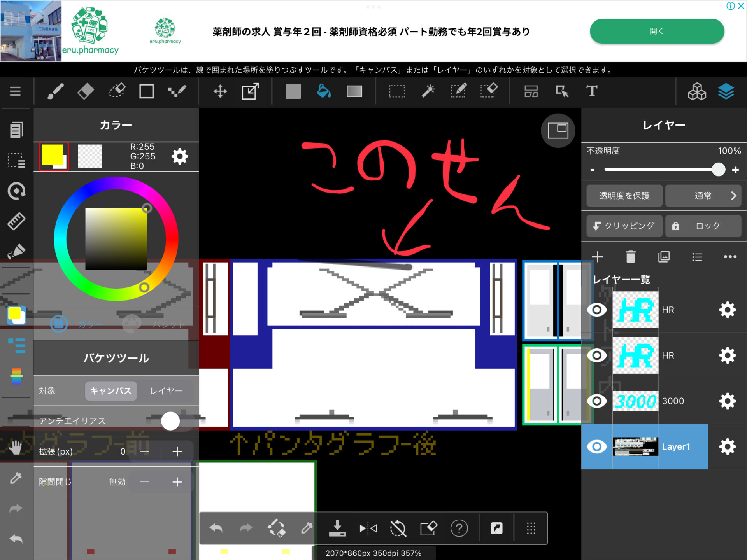The height and width of the screenshot is (560, 747).
Task: Close the advertisement banner
Action: (x=741, y=6)
